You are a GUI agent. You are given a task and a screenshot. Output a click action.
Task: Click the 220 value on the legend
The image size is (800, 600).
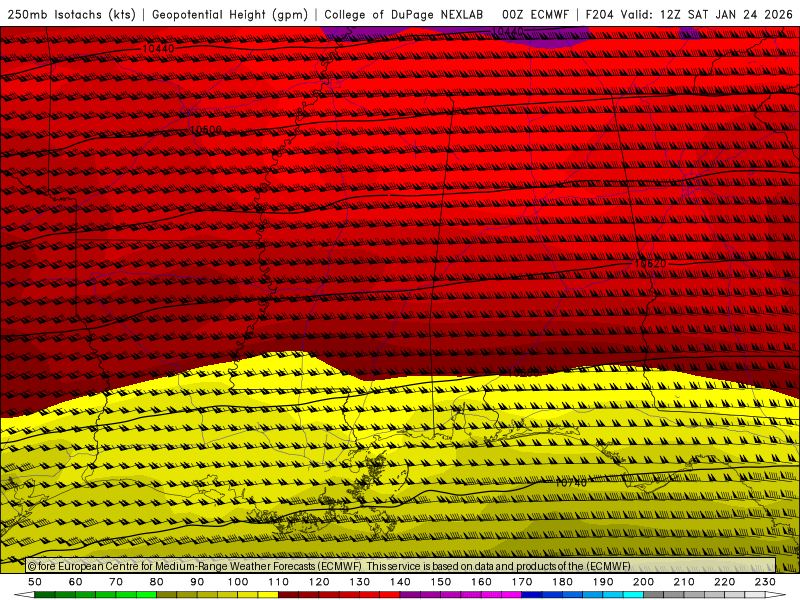click(724, 582)
